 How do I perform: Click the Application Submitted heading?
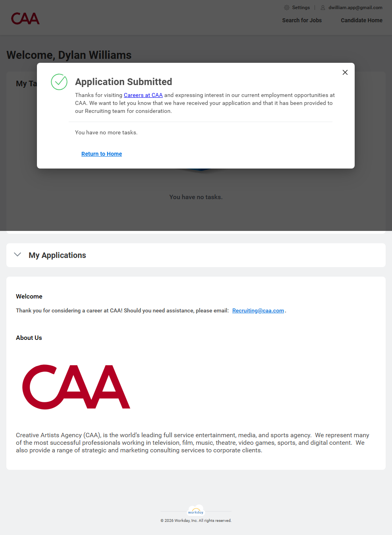point(124,82)
